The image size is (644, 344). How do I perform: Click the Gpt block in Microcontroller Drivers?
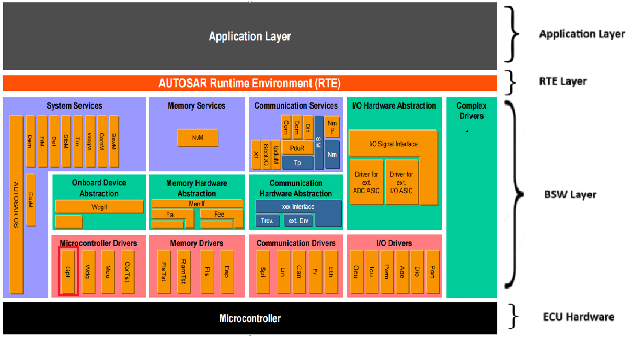click(x=67, y=272)
